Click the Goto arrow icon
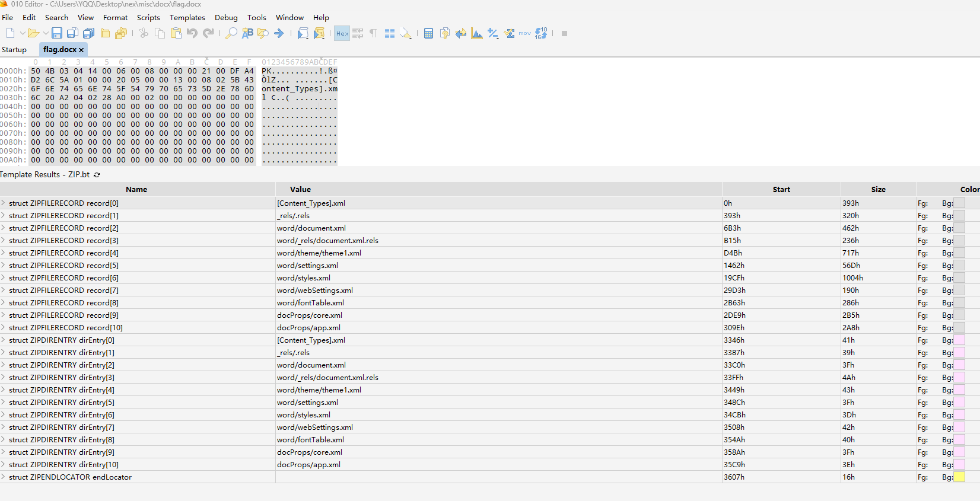 pos(279,33)
